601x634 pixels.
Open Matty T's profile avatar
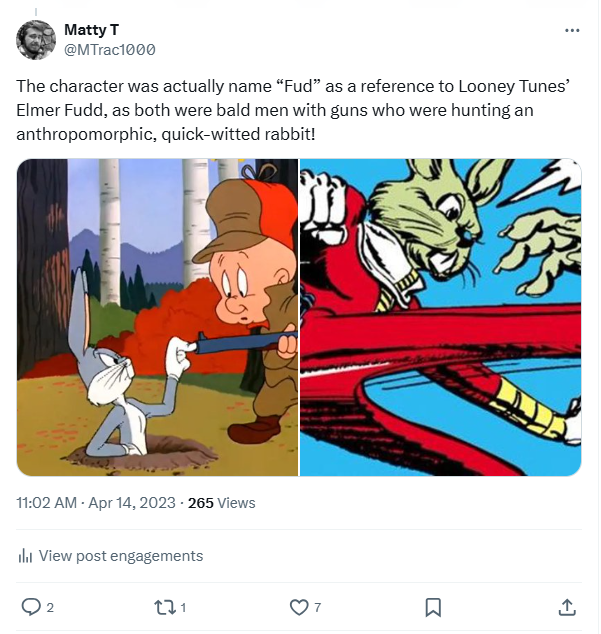pyautogui.click(x=36, y=39)
